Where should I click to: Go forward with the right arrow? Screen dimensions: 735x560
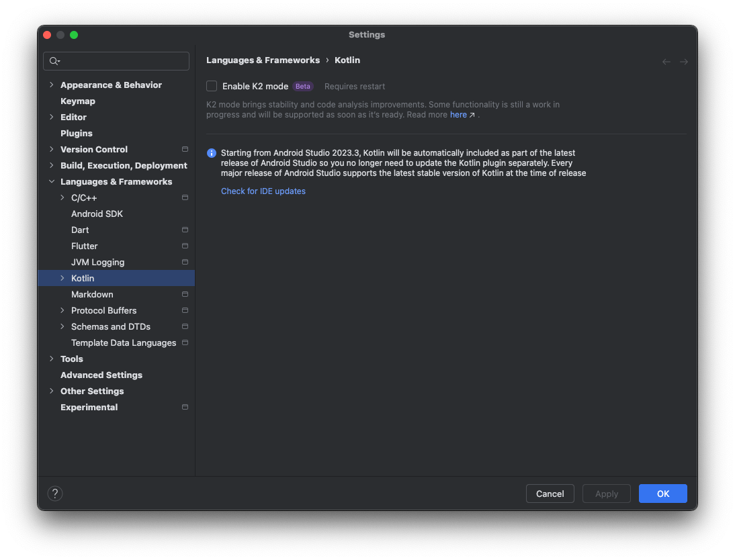[x=684, y=61]
